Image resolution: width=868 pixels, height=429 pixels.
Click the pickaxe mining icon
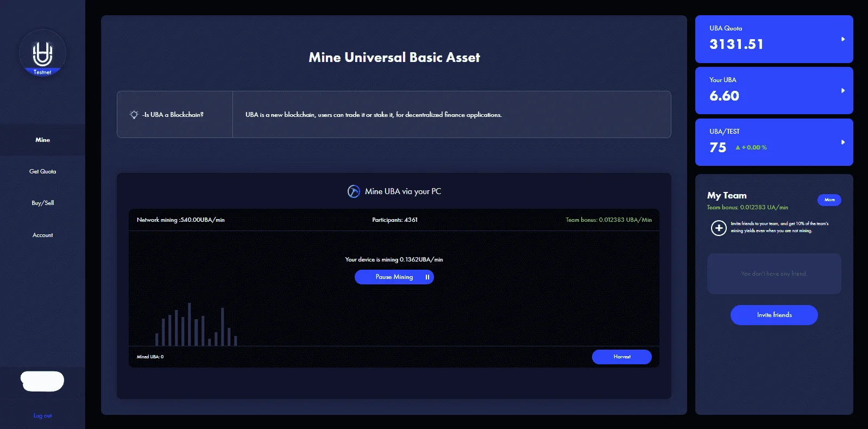coord(354,191)
